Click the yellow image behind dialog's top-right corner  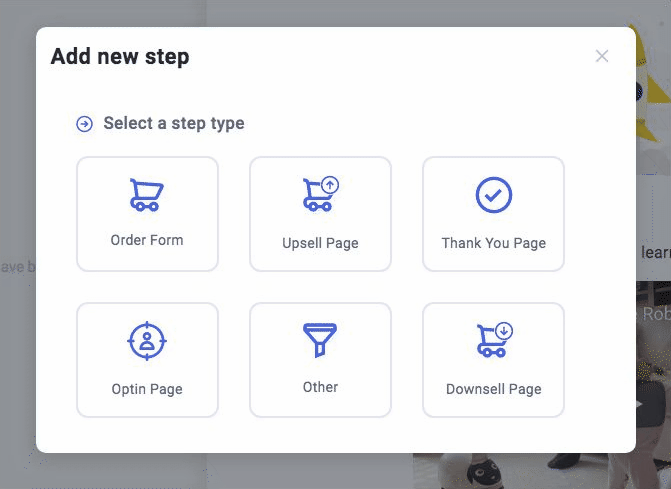[653, 86]
